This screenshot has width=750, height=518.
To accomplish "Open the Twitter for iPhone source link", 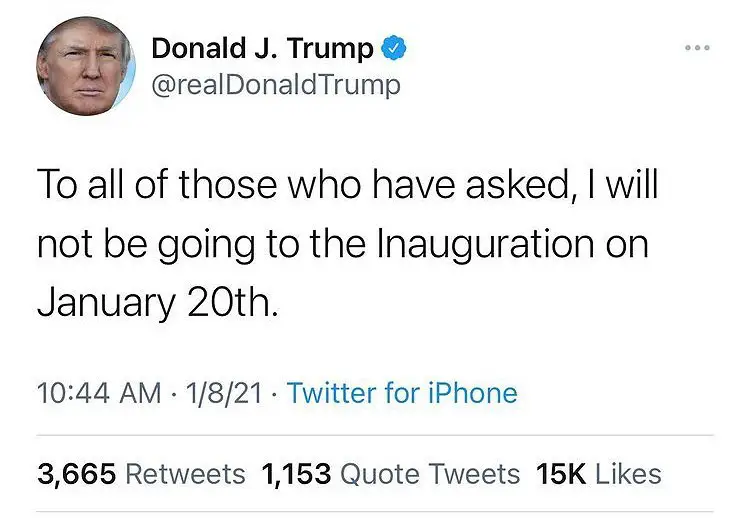I will pos(402,393).
